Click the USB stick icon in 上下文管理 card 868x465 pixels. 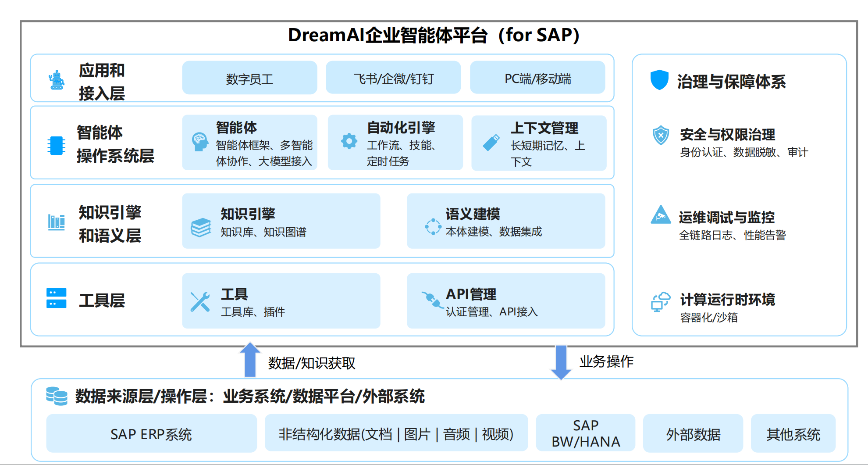[491, 143]
